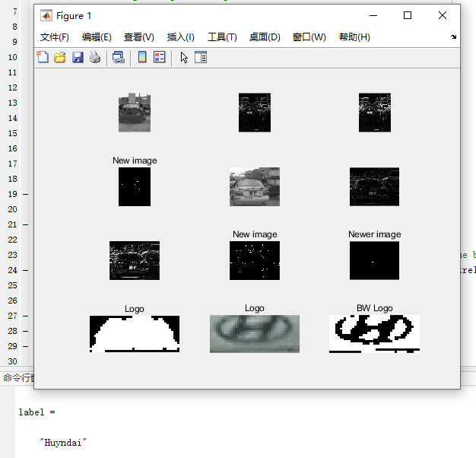This screenshot has height=458, width=476.
Task: Click breakpoint dash beside line 21
Action: (x=26, y=224)
